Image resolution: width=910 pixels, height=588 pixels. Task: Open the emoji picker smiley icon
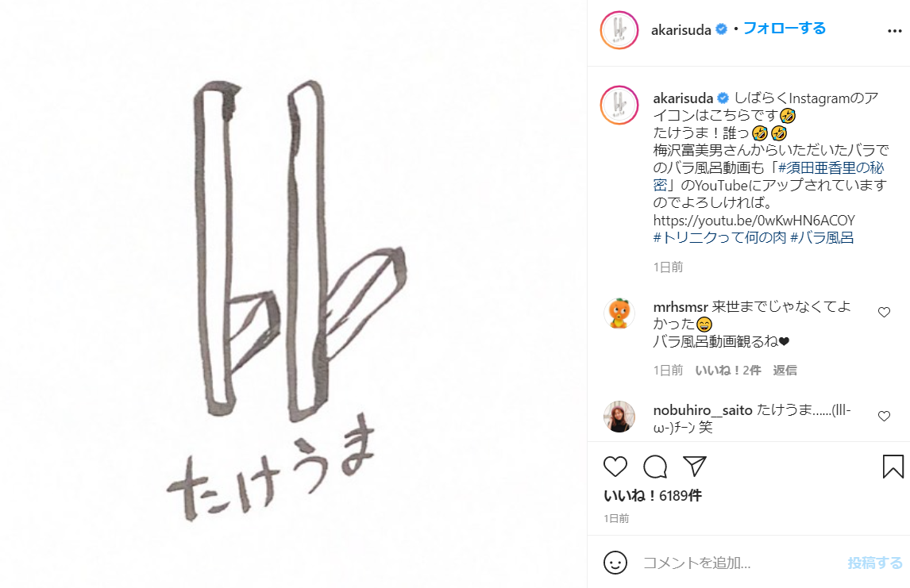615,563
